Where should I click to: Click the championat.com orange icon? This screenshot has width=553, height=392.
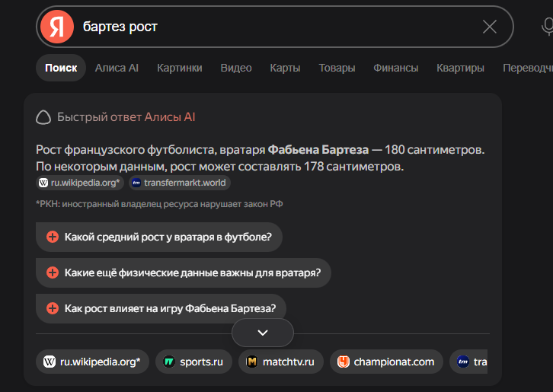pyautogui.click(x=344, y=362)
